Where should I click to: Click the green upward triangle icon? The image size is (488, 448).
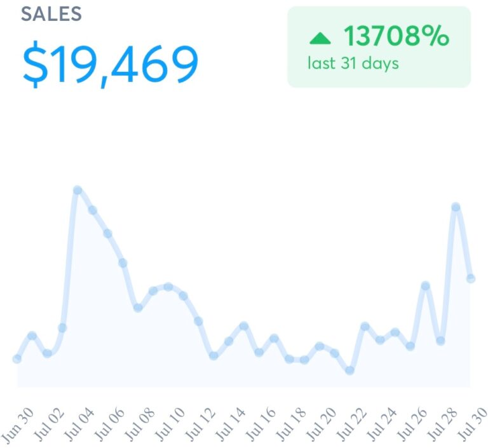pyautogui.click(x=320, y=39)
